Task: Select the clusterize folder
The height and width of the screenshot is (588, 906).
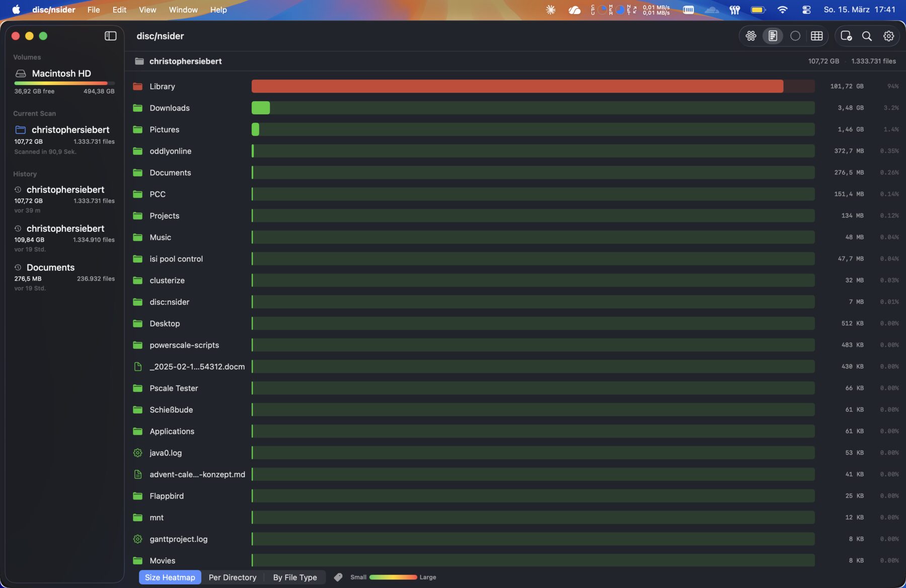Action: [x=515, y=281]
